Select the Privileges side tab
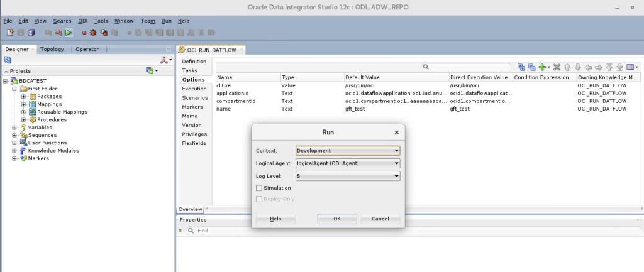Image resolution: width=644 pixels, height=272 pixels. tap(195, 134)
